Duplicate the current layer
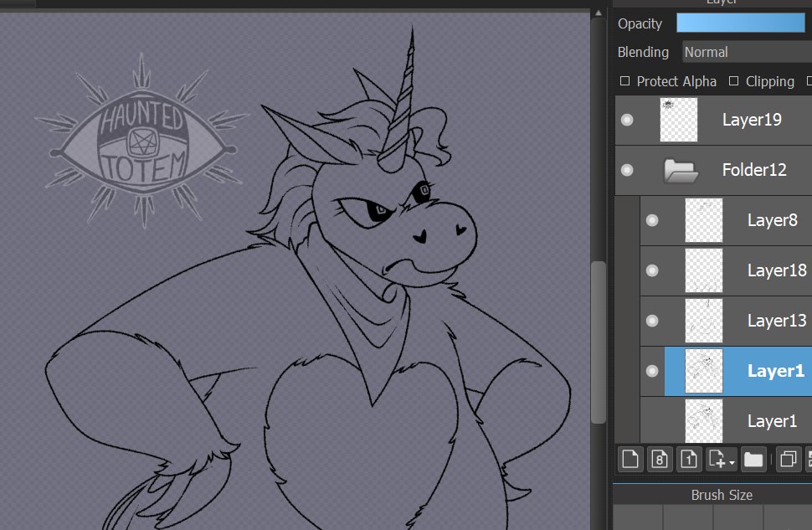Viewport: 812px width, 530px height. pyautogui.click(x=789, y=459)
